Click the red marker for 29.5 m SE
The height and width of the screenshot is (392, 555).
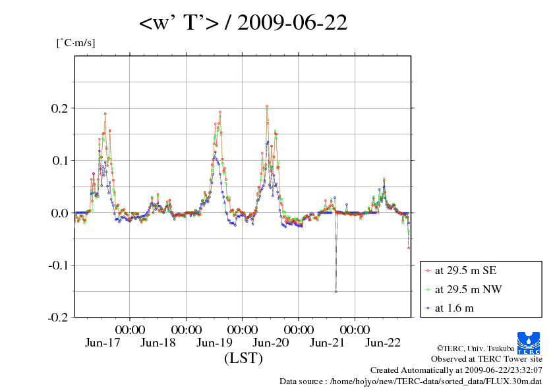tap(428, 271)
